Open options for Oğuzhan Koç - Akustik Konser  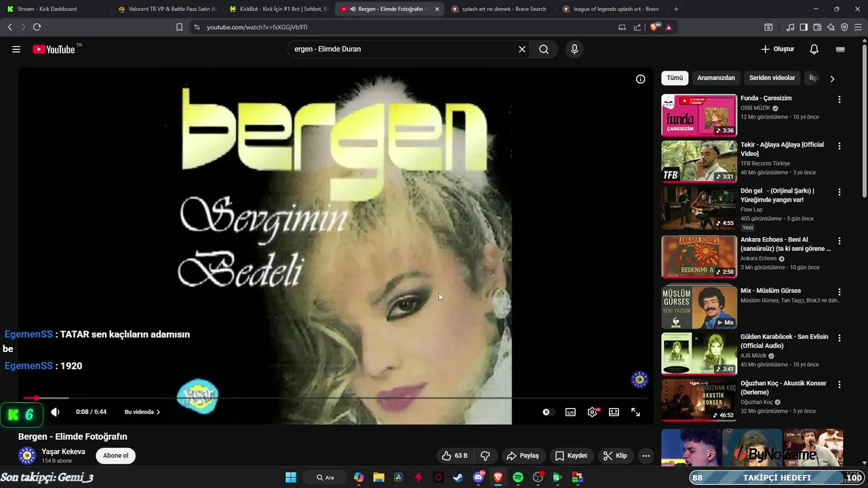[x=839, y=384]
